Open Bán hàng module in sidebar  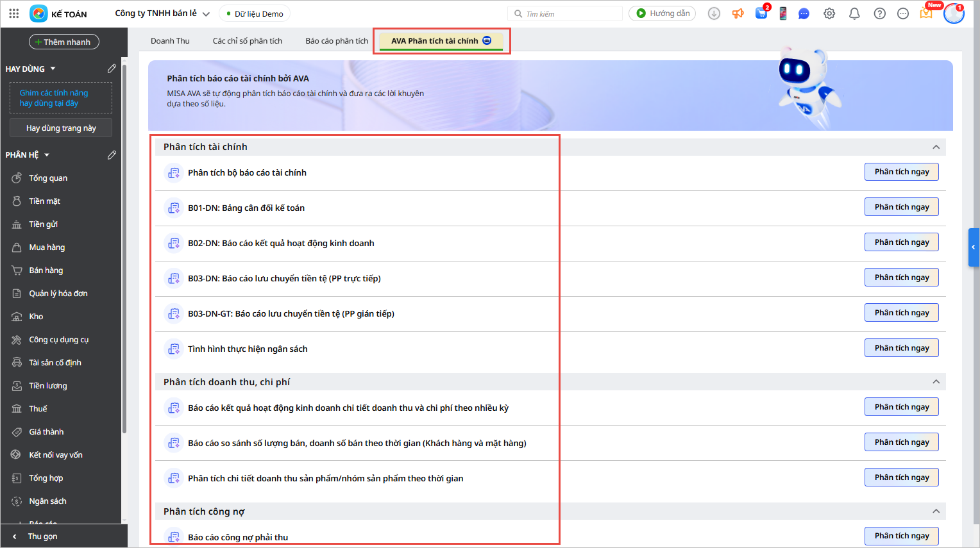(x=46, y=270)
